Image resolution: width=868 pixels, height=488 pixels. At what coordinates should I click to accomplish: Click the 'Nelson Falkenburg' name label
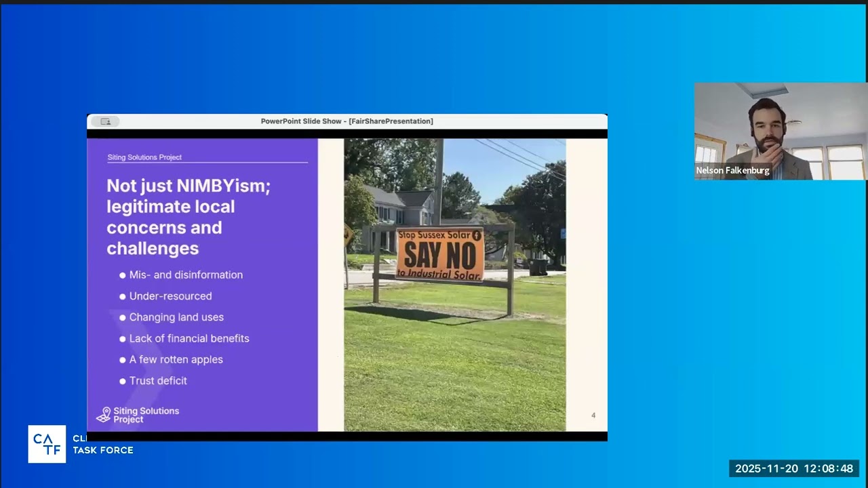point(732,171)
